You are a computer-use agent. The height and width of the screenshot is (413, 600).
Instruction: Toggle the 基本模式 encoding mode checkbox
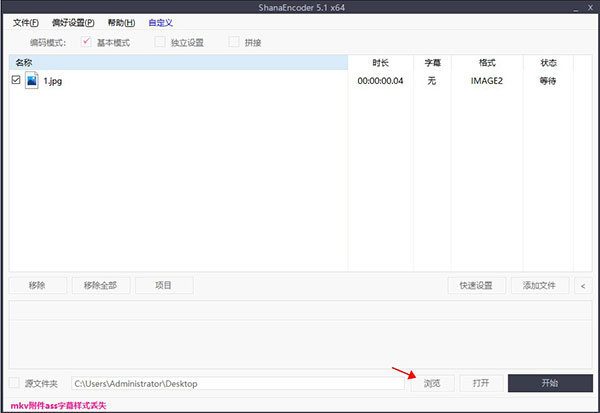86,42
